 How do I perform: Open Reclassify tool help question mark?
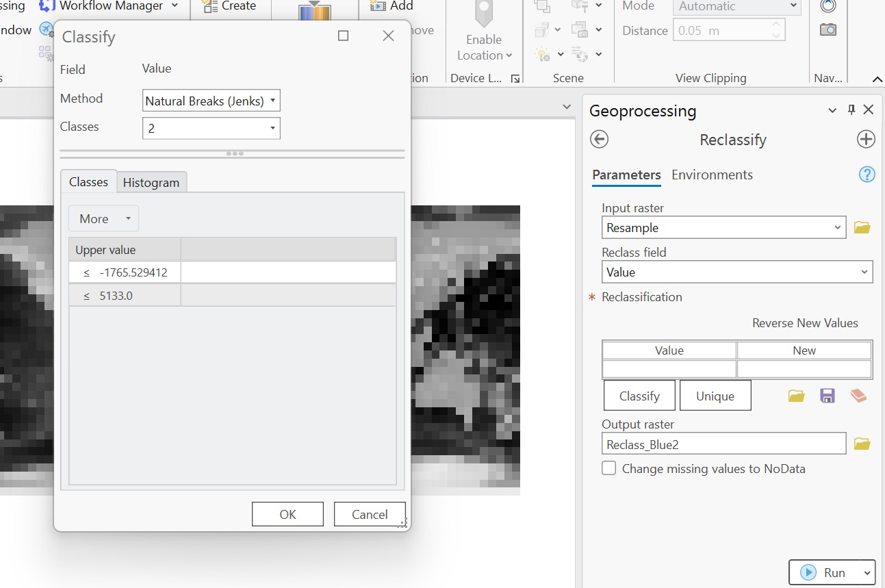click(867, 174)
